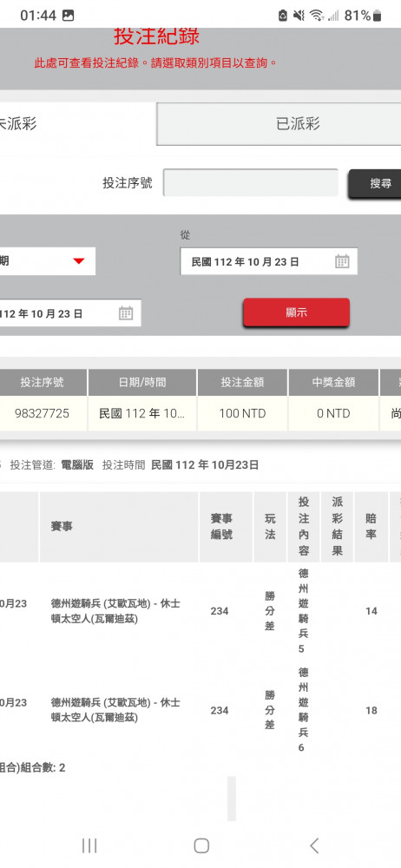Open the 從 date picker showing 民國 112 年 10 月 23 日
Image resolution: width=401 pixels, height=868 pixels.
[268, 261]
